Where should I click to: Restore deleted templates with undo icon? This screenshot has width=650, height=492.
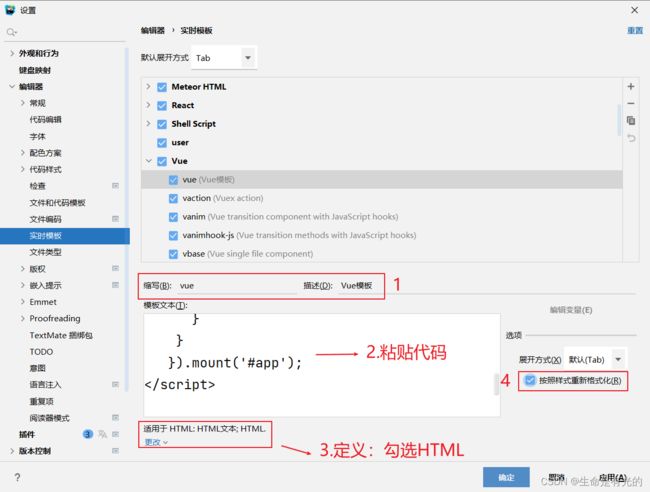[631, 138]
